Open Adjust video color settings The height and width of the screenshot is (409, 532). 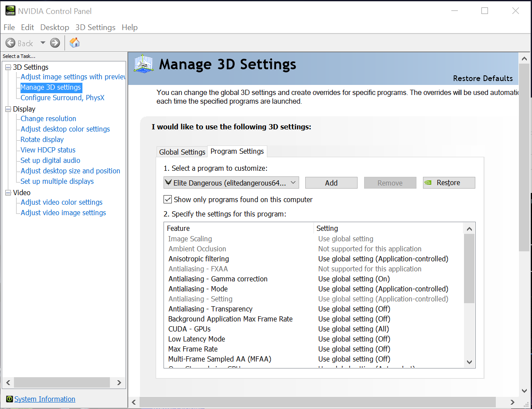(61, 202)
